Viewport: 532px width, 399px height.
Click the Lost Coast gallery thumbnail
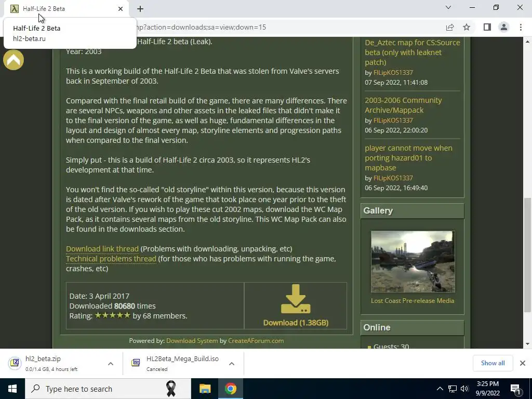point(413,262)
